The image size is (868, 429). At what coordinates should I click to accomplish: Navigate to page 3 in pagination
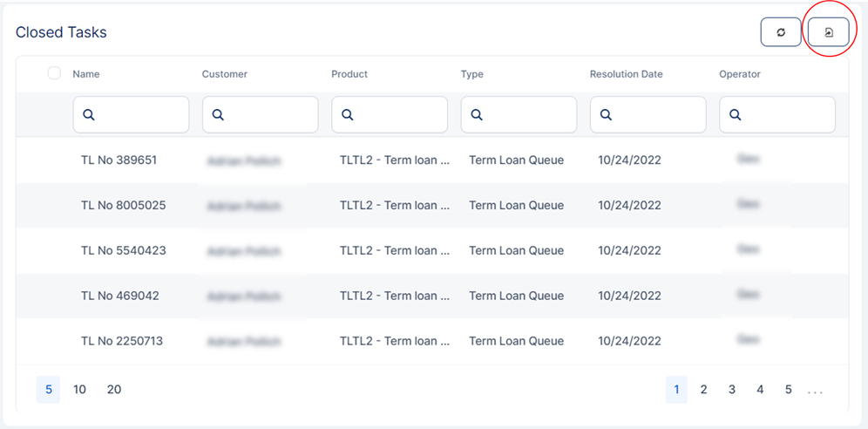(x=732, y=390)
